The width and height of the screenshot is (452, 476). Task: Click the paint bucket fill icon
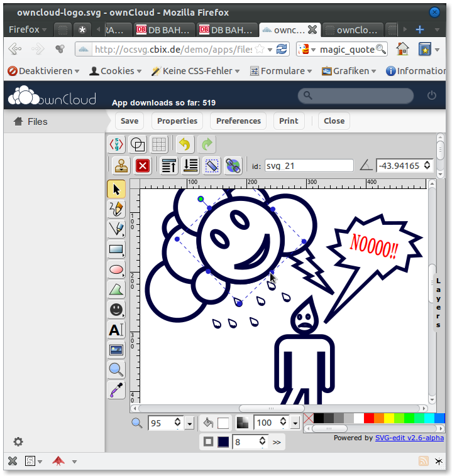208,423
